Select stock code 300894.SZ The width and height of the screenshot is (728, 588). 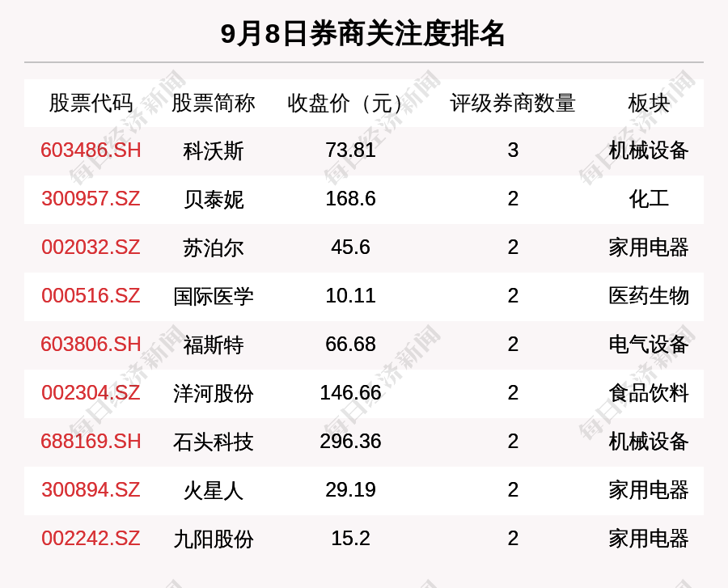pos(91,490)
